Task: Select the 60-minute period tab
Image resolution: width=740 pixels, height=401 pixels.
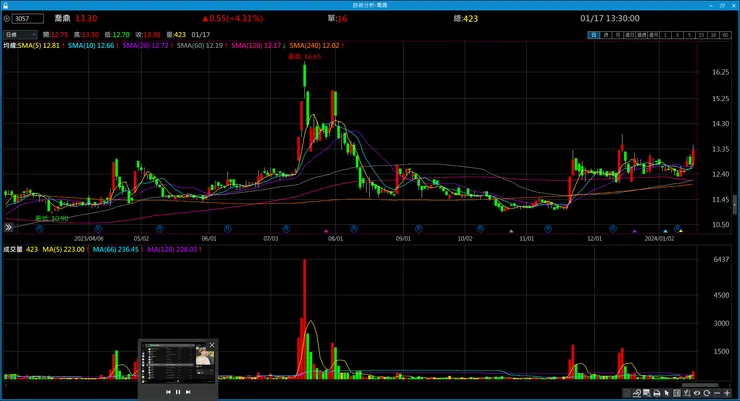Action: 725,35
